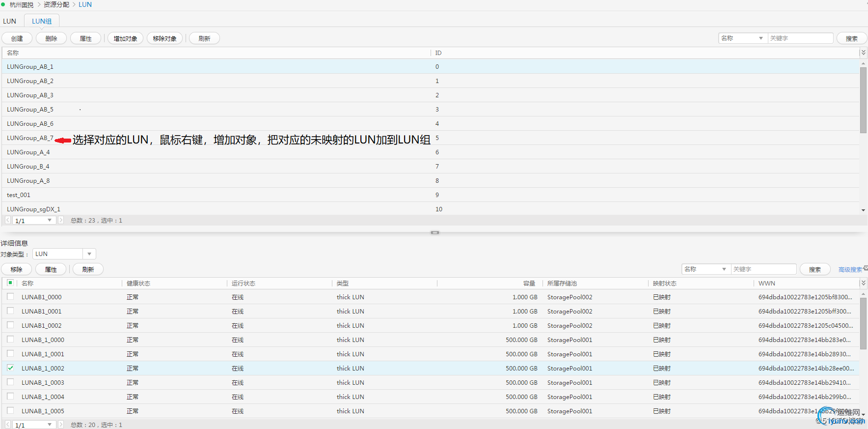The image size is (868, 429).
Task: Check the box for LUNAB_1_0001
Action: point(10,354)
